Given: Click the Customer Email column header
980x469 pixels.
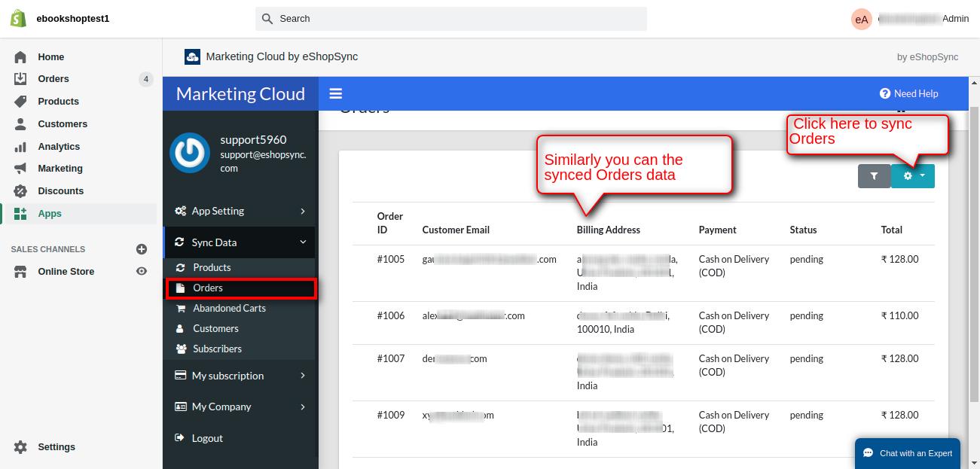Looking at the screenshot, I should coord(457,230).
